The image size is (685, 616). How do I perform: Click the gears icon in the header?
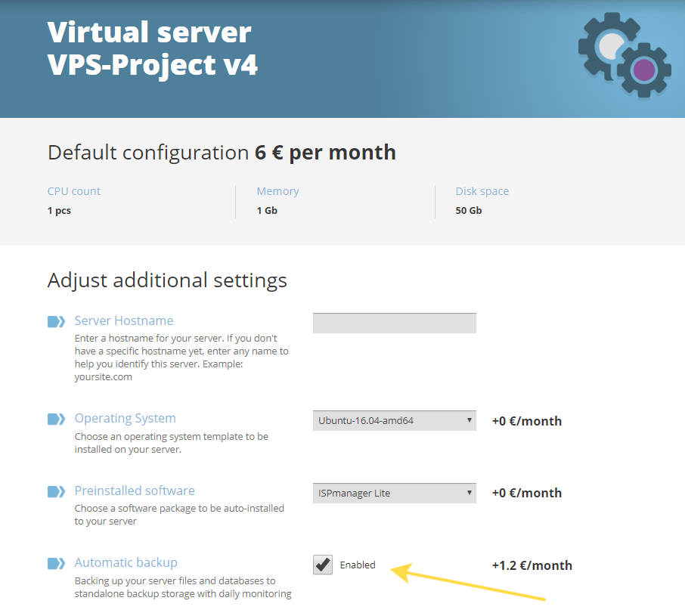[625, 55]
